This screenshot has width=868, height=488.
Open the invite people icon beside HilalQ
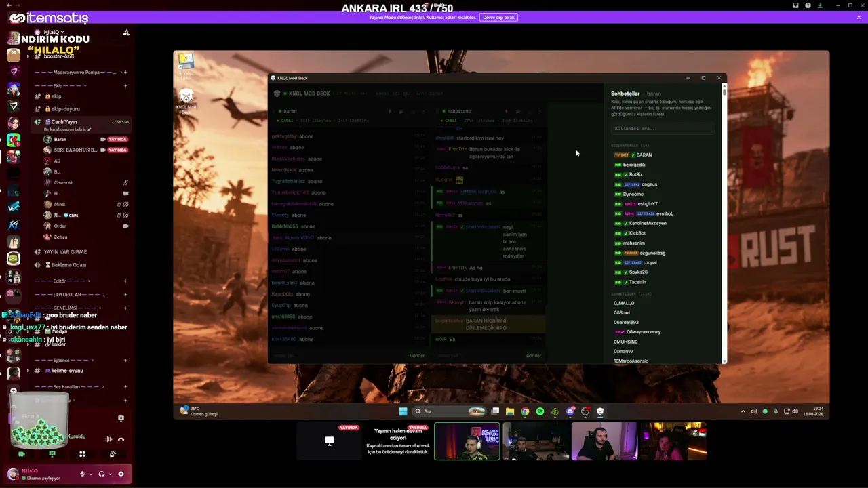click(126, 33)
